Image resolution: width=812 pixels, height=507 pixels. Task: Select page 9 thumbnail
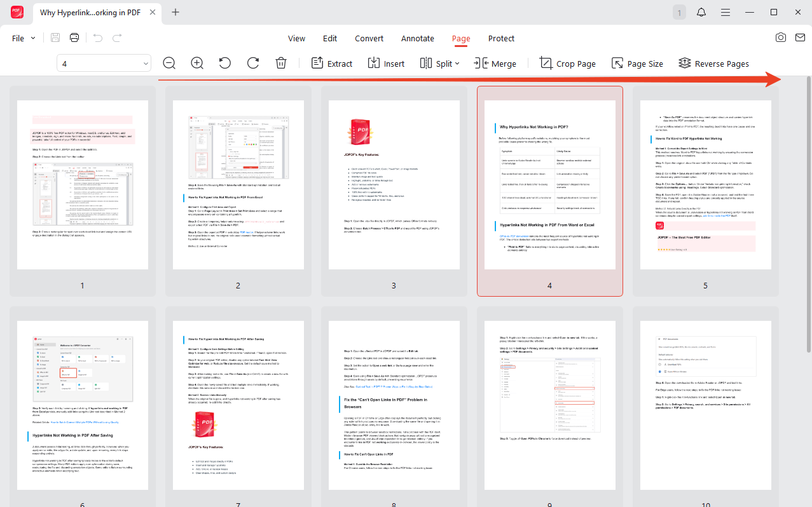(x=550, y=405)
